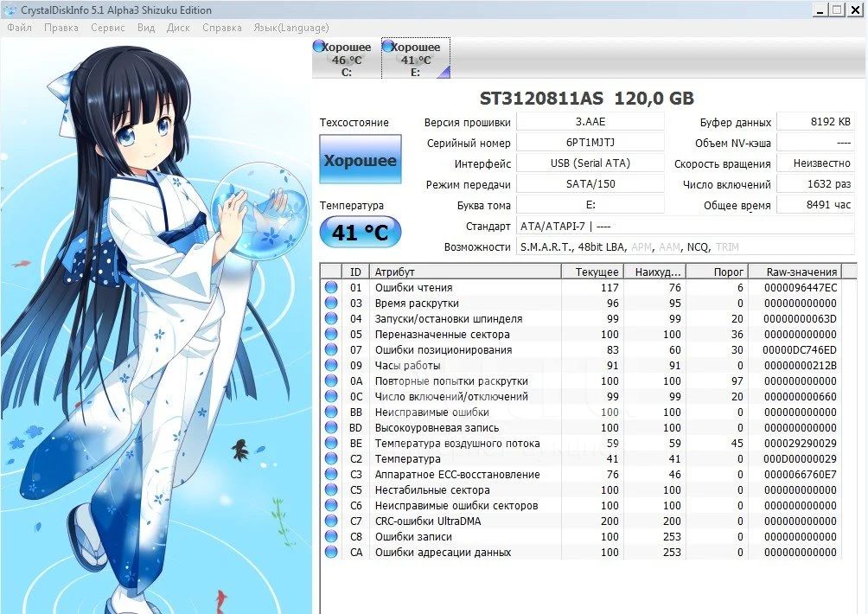Viewport: 868px width, 614px height.
Task: Click the buffer size field 8192 KB
Action: (816, 122)
